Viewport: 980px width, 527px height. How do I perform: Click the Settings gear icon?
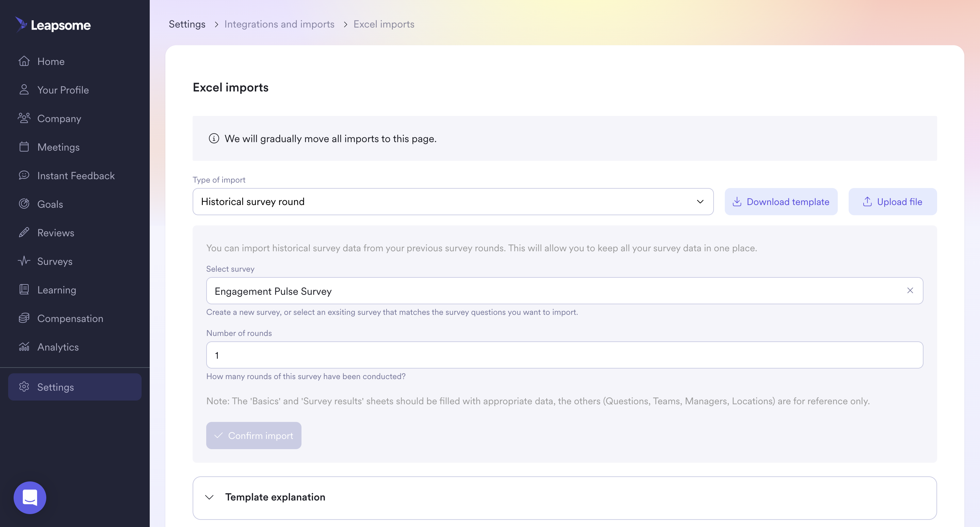point(24,387)
